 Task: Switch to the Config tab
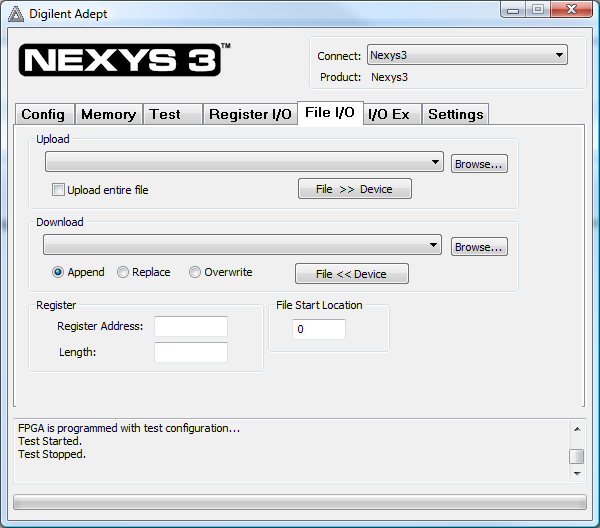pos(44,114)
